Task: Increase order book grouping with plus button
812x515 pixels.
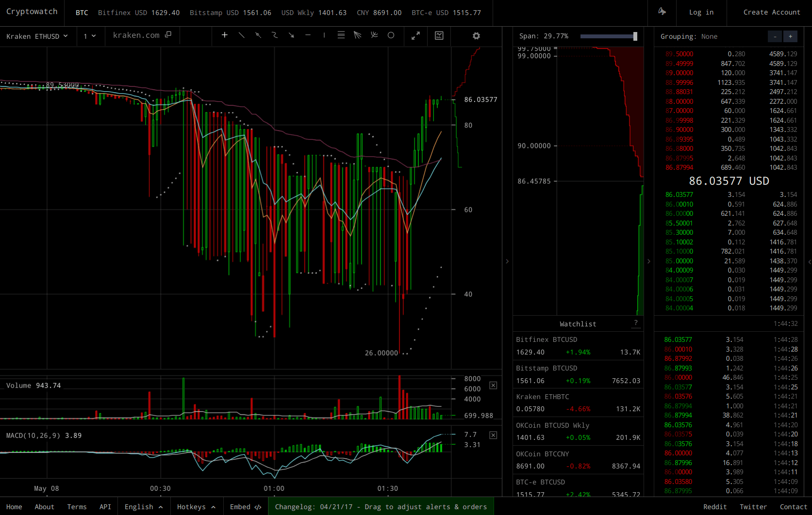Action: point(790,36)
